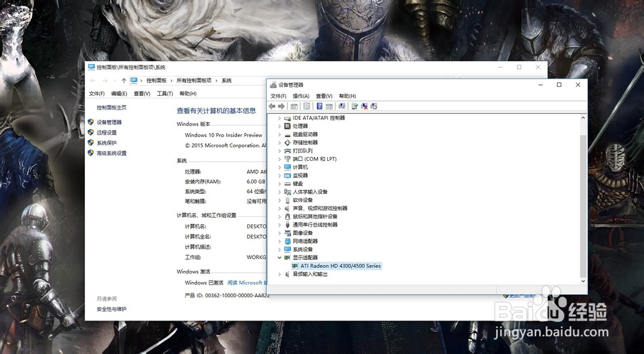This screenshot has width=644, height=354.
Task: Select the 网络适配器 category icon
Action: click(x=287, y=241)
